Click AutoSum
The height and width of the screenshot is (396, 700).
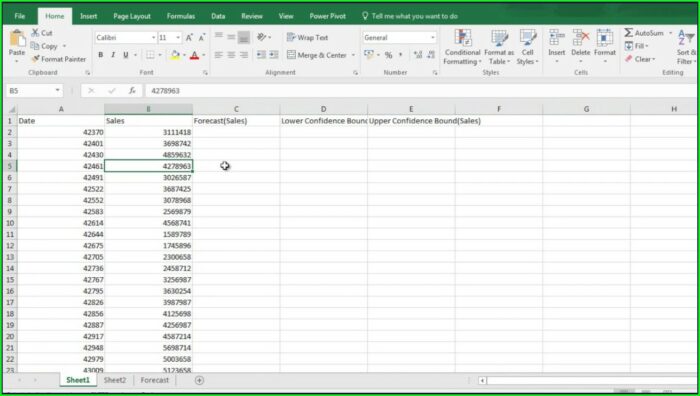click(643, 33)
